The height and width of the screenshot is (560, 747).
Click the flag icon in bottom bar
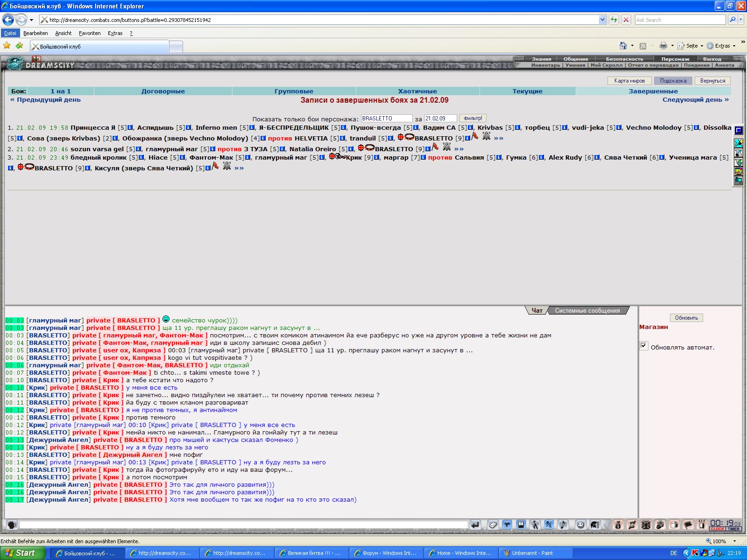[x=688, y=525]
